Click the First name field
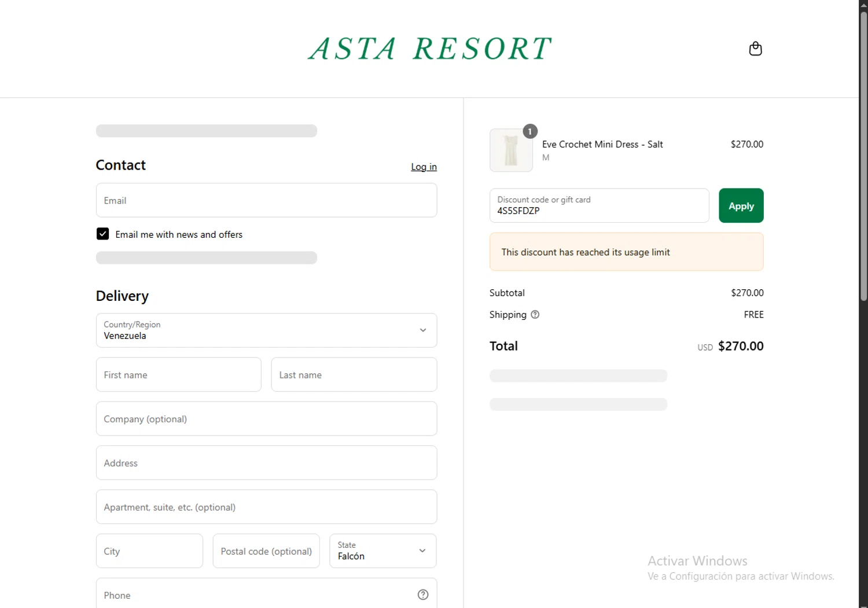Screen dimensions: 868x608 pos(178,374)
